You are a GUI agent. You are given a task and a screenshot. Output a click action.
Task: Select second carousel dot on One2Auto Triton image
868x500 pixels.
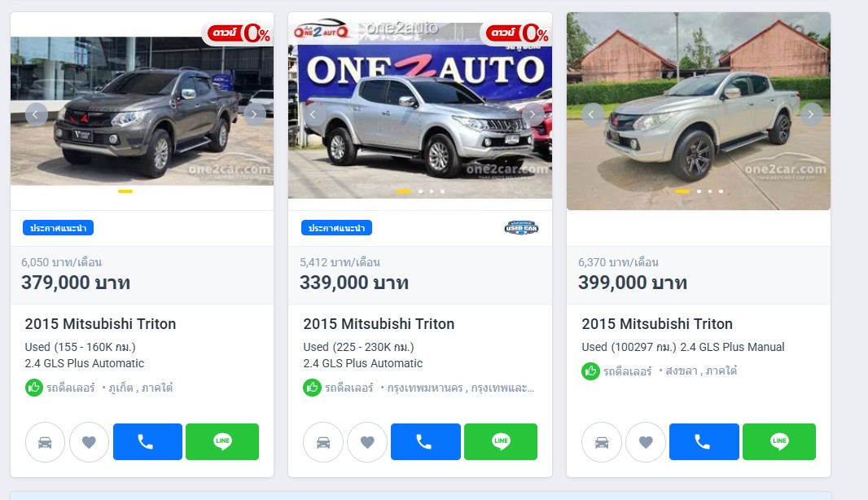coord(421,191)
